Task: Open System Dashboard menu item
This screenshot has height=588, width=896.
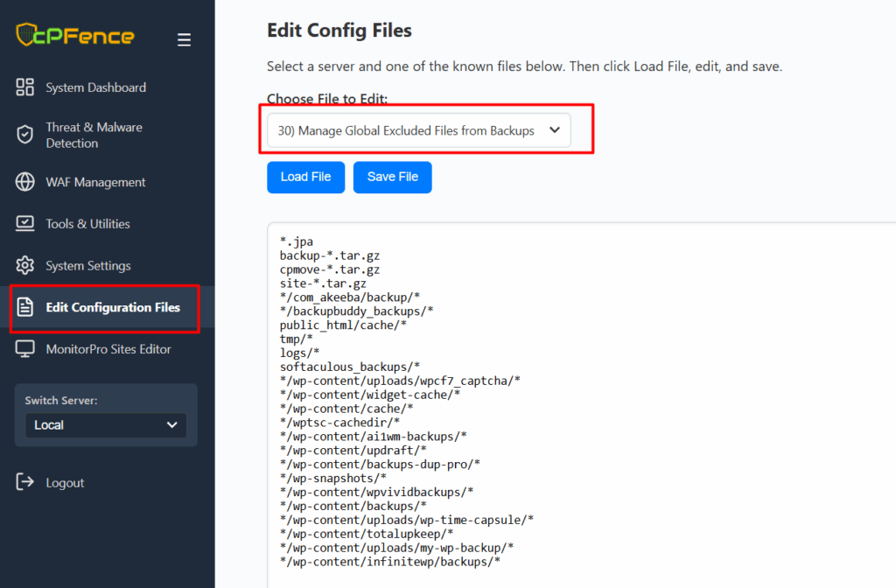Action: tap(95, 87)
